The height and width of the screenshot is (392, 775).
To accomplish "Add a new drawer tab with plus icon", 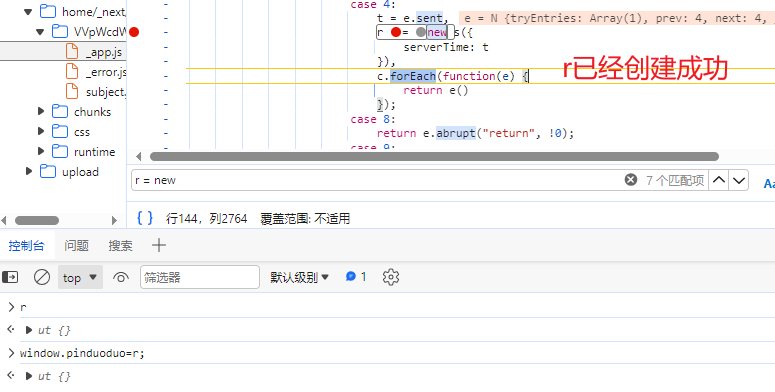I will pos(159,245).
